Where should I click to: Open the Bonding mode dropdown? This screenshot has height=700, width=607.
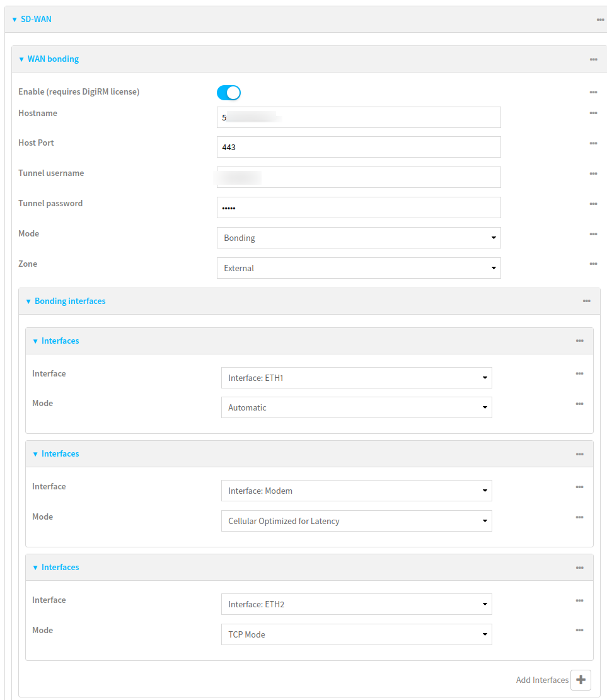point(359,238)
